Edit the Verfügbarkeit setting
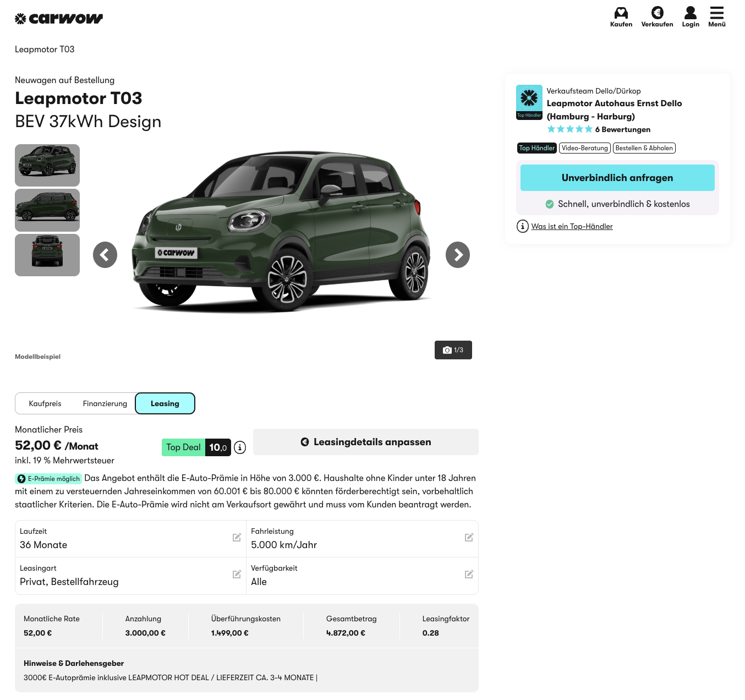Screen dimensions: 745x700 [469, 575]
